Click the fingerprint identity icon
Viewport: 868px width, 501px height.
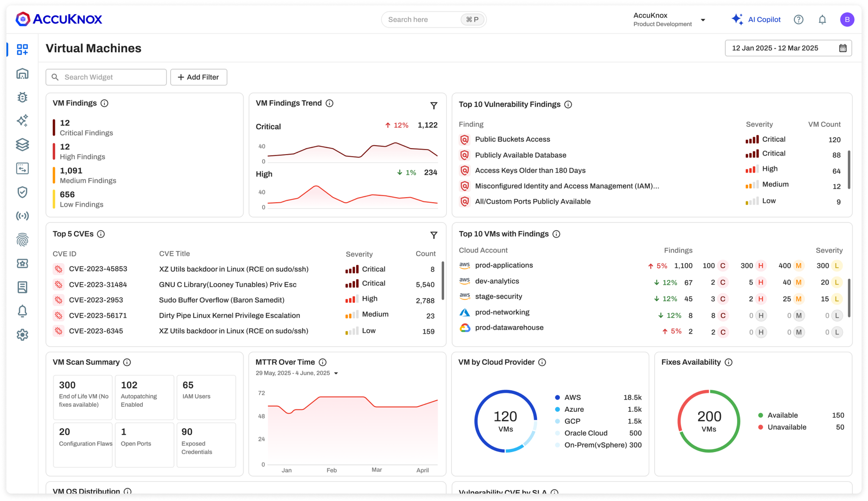point(22,239)
